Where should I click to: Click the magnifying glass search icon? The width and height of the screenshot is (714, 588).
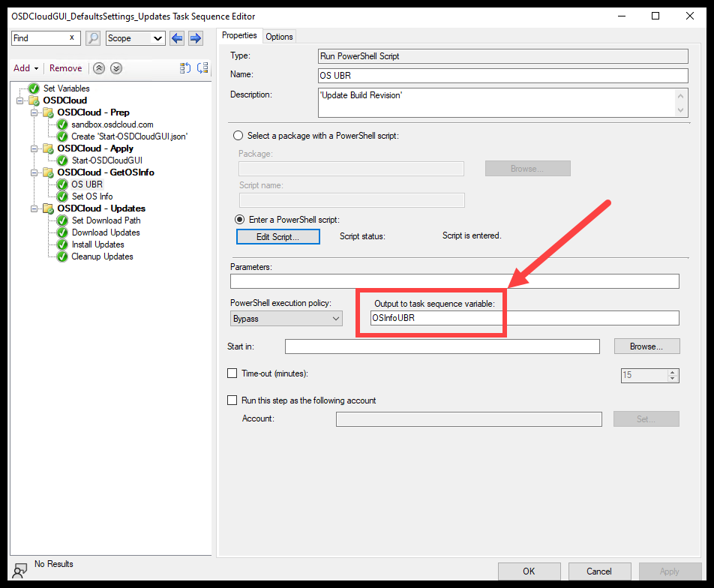click(x=93, y=38)
